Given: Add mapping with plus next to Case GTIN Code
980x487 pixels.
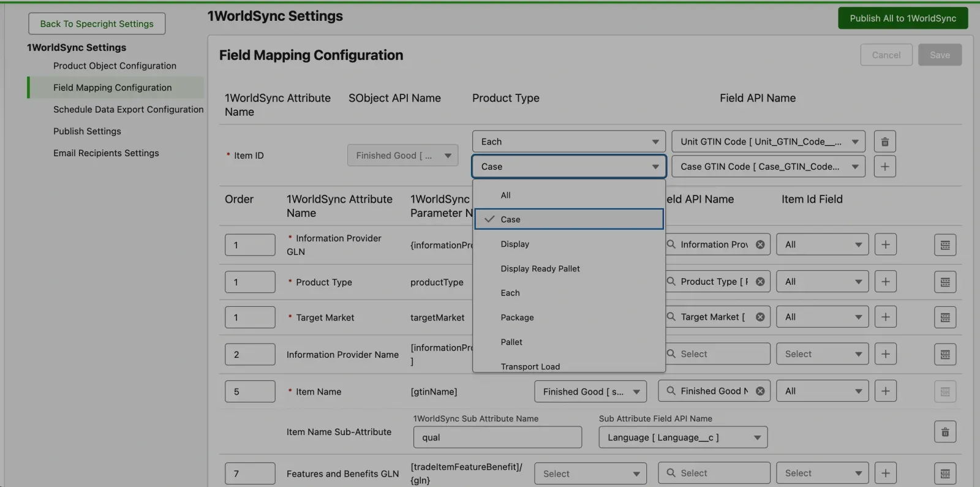Looking at the screenshot, I should (884, 167).
